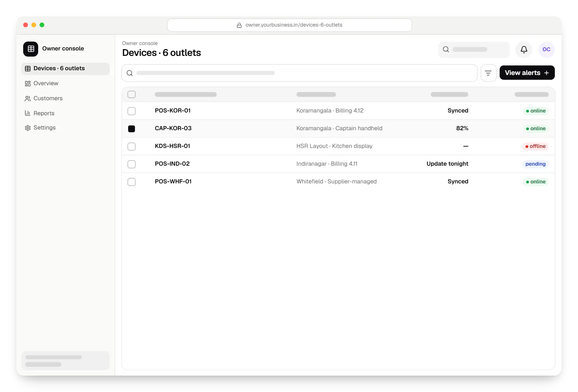Focus the devices search input field

coord(299,73)
